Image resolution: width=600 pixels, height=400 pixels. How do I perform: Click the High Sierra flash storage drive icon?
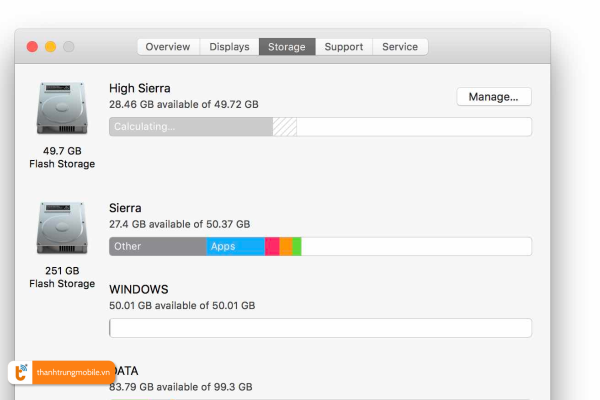pyautogui.click(x=62, y=107)
